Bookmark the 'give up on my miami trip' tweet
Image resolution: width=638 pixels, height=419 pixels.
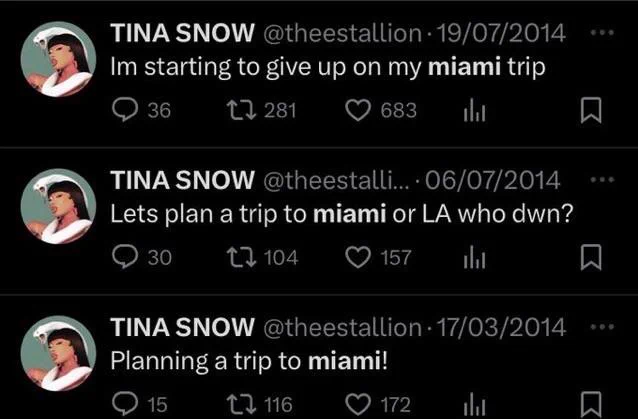591,110
